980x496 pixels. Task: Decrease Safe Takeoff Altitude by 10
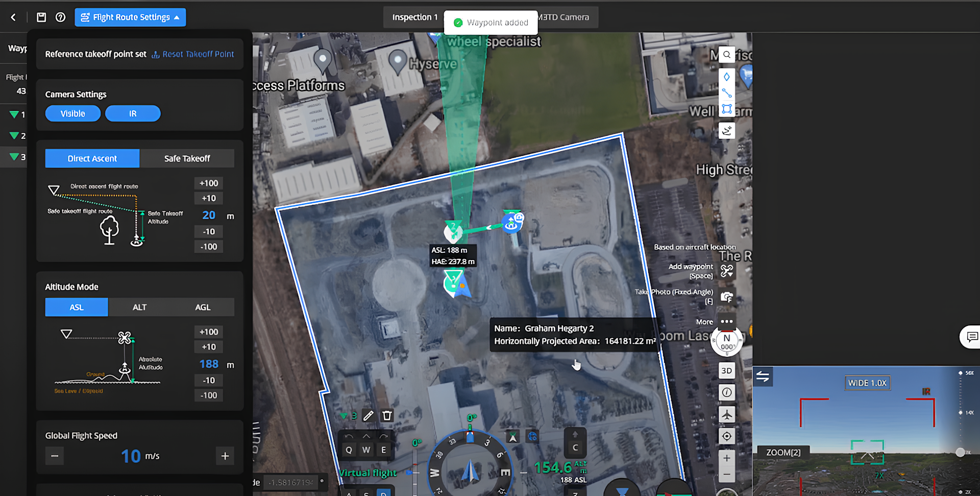(209, 231)
